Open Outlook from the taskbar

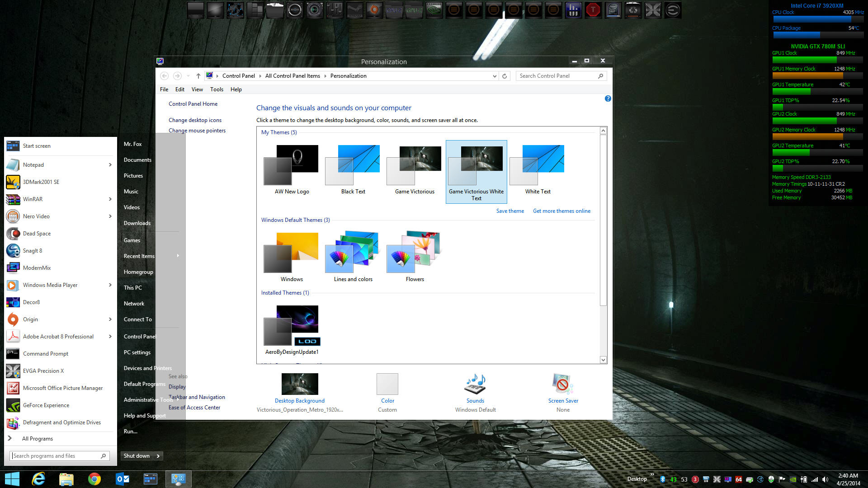[122, 479]
